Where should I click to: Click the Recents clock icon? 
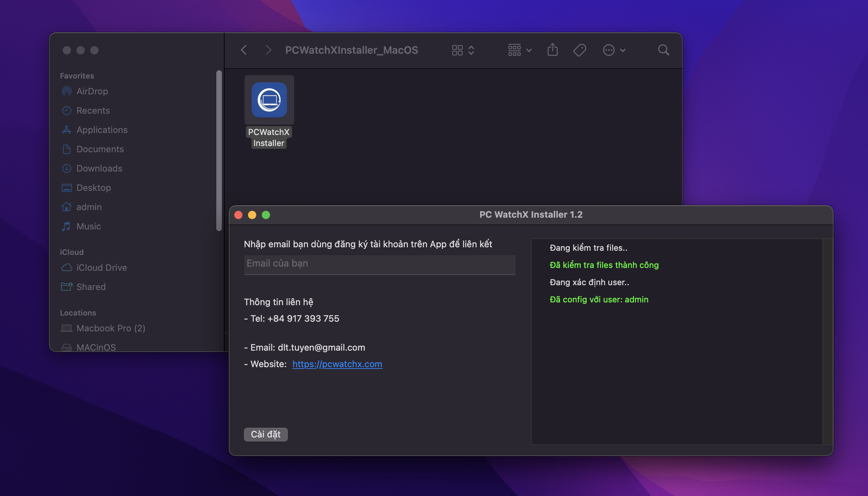coord(66,111)
